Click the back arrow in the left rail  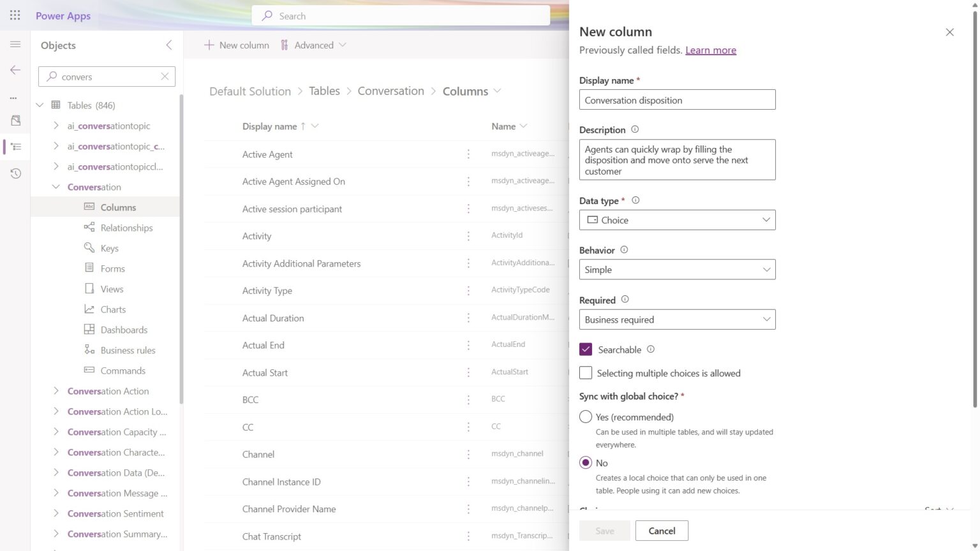(15, 70)
